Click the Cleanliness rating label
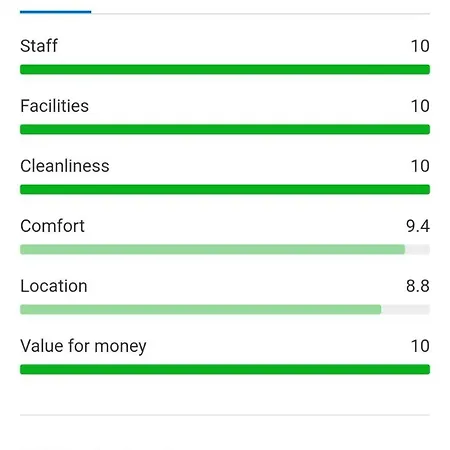 tap(65, 166)
